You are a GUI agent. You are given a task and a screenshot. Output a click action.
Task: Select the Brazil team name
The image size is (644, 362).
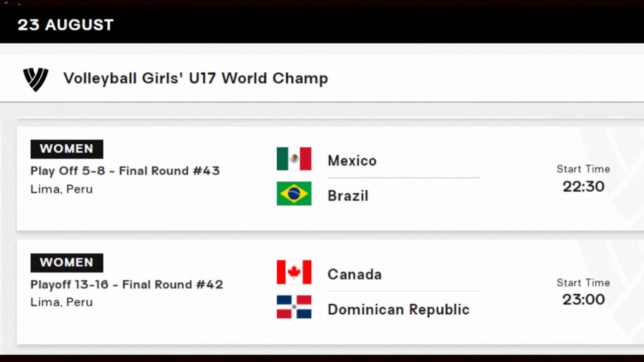click(x=348, y=196)
